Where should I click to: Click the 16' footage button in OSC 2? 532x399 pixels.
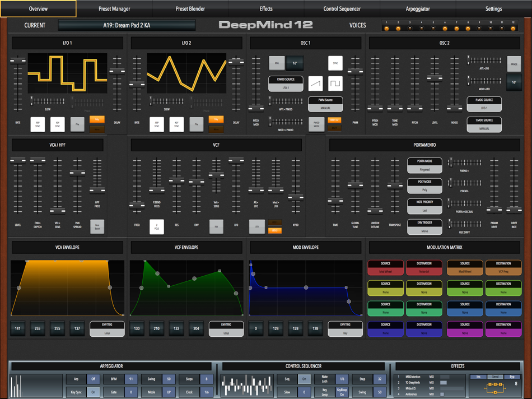515,82
